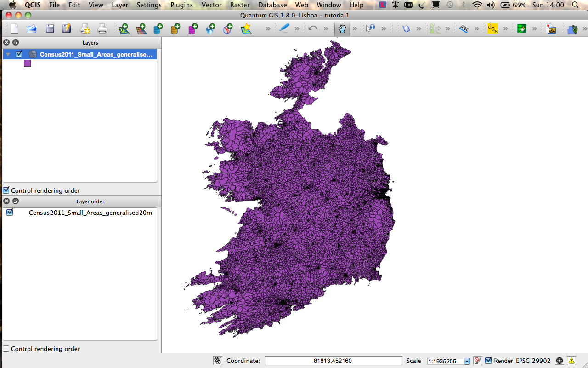Click the Add WMS Layer globe icon
This screenshot has width=588, height=368.
(x=210, y=29)
